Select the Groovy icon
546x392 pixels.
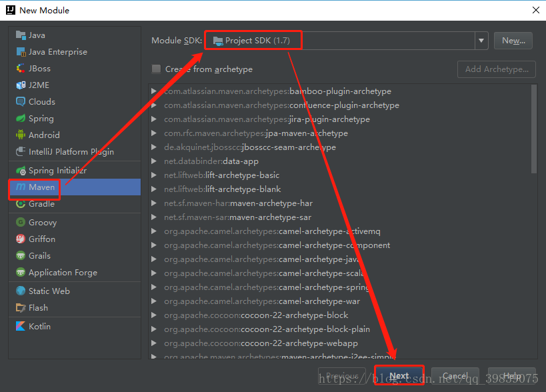(21, 222)
